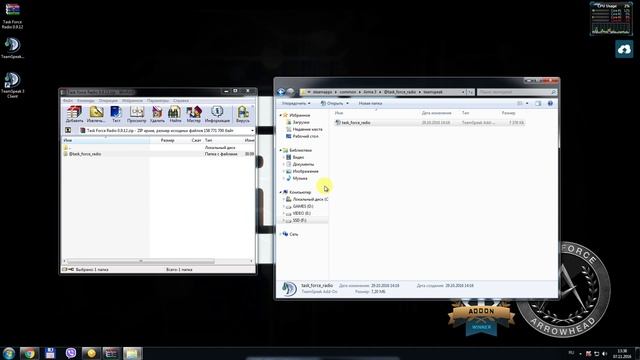
Task: Sort WinRAR list by Размер column
Action: (x=167, y=140)
